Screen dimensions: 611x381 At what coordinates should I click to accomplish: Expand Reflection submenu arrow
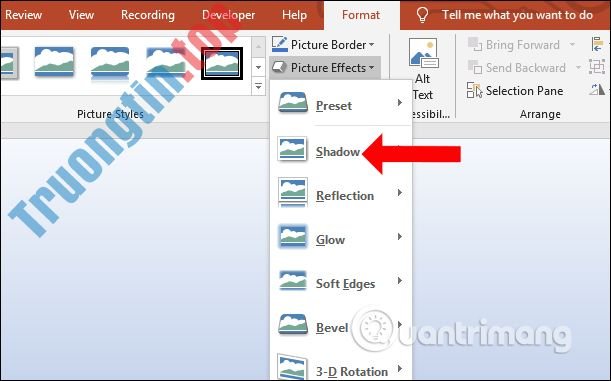tap(400, 192)
